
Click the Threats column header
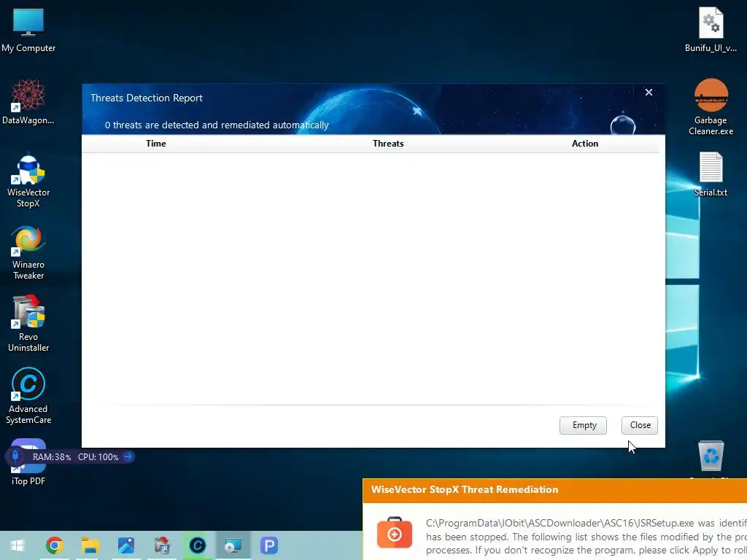coord(388,144)
